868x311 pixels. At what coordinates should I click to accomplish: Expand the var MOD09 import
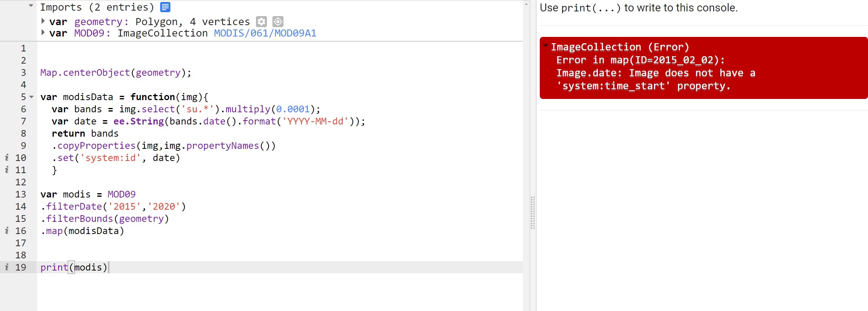click(43, 32)
